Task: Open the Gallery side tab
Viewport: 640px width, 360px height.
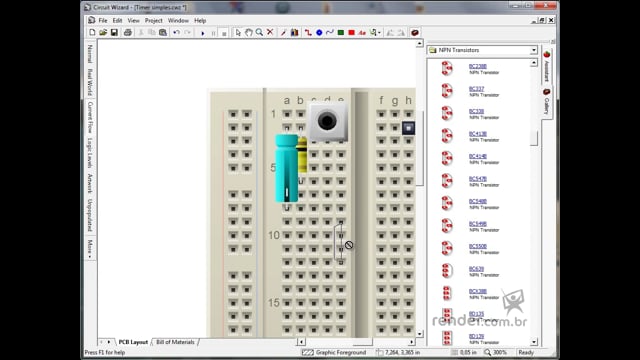Action: click(x=547, y=102)
